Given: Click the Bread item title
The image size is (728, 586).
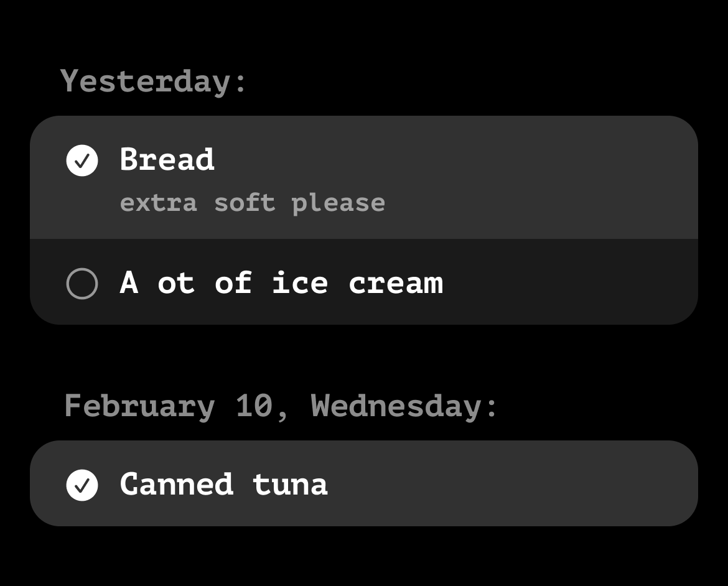Looking at the screenshot, I should point(167,160).
